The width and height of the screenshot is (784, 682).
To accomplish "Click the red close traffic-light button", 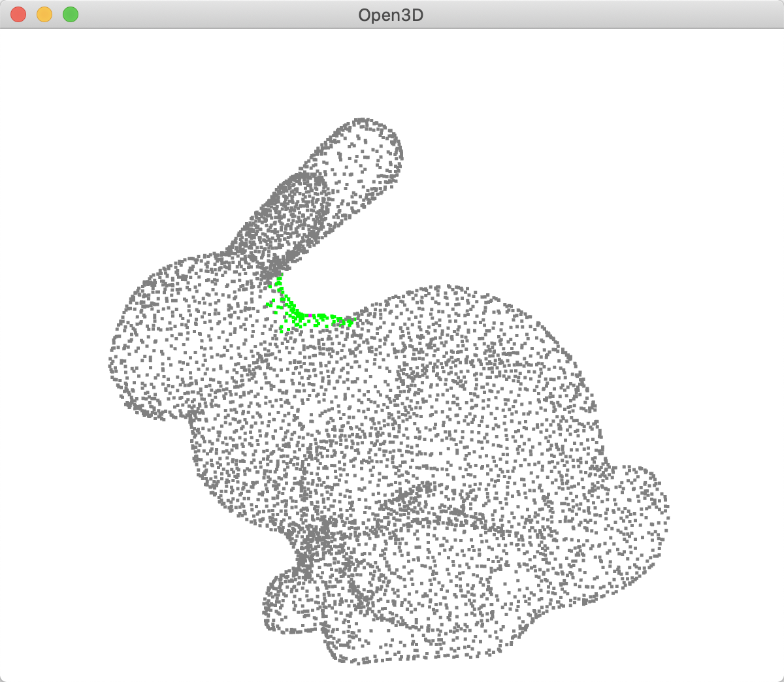I will point(18,14).
